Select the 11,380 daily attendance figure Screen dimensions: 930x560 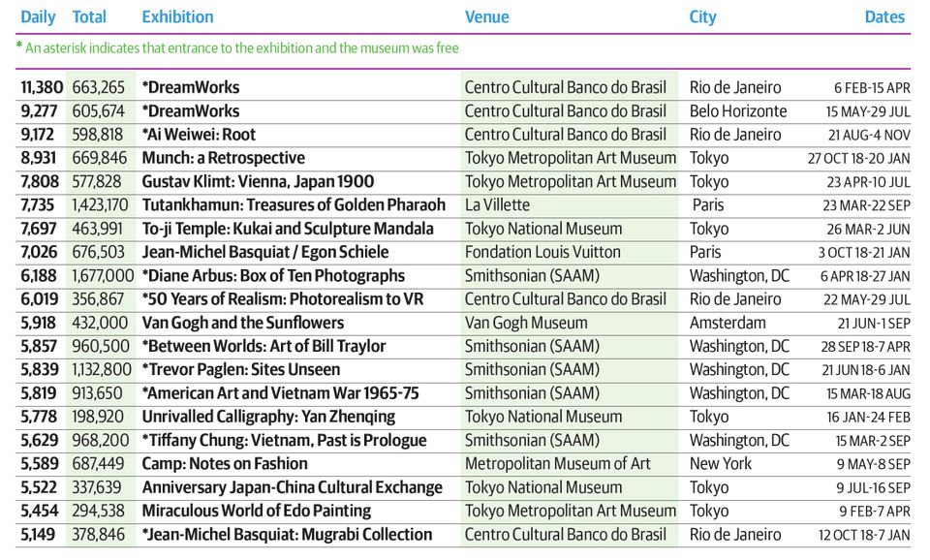(42, 88)
